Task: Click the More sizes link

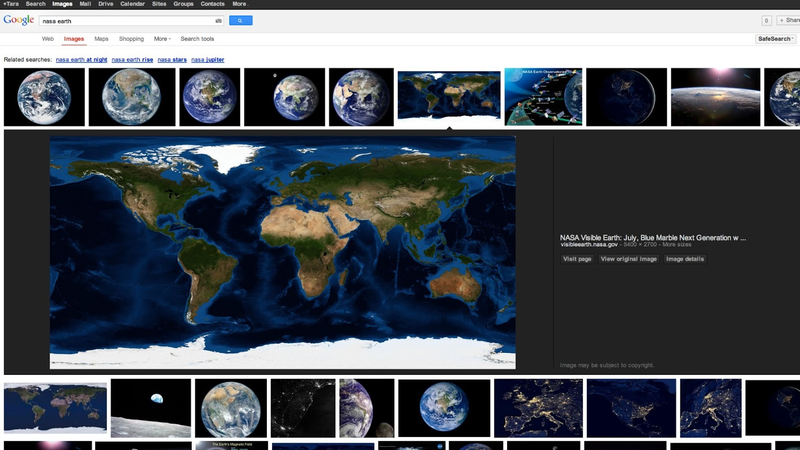Action: point(677,245)
